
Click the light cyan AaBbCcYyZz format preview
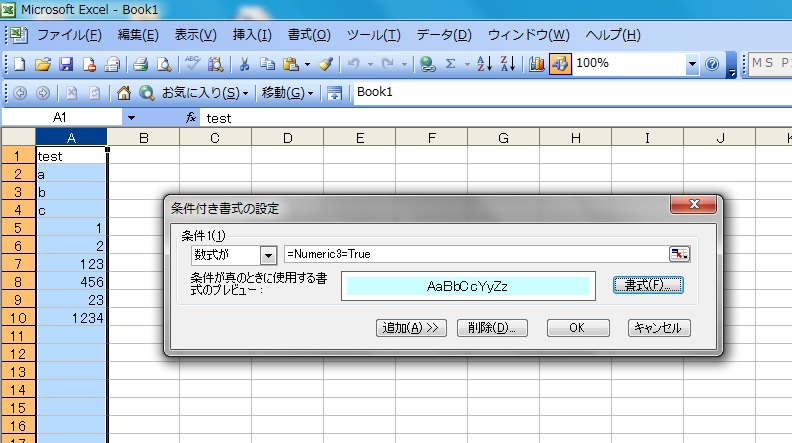pyautogui.click(x=467, y=286)
